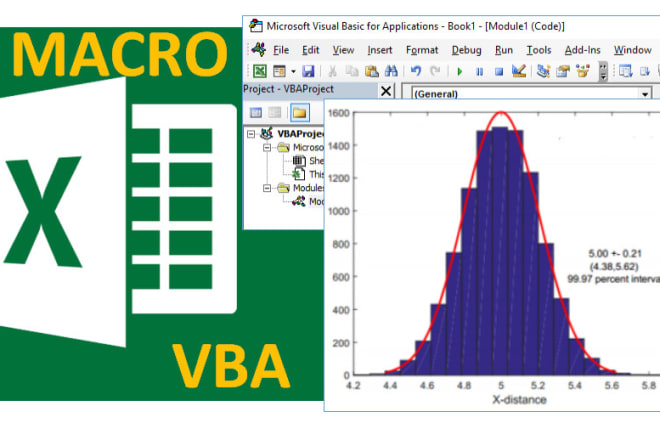The width and height of the screenshot is (660, 440).
Task: Open the Run menu
Action: 504,50
